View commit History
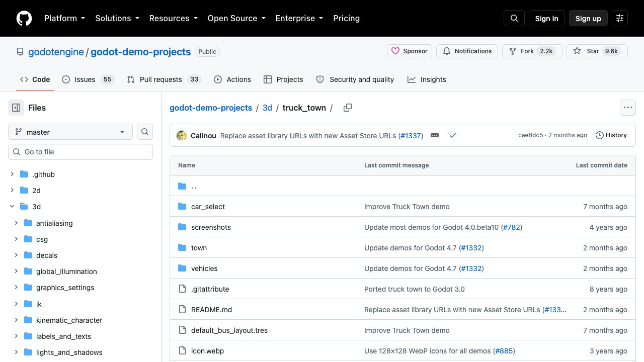This screenshot has height=362, width=644. 611,135
